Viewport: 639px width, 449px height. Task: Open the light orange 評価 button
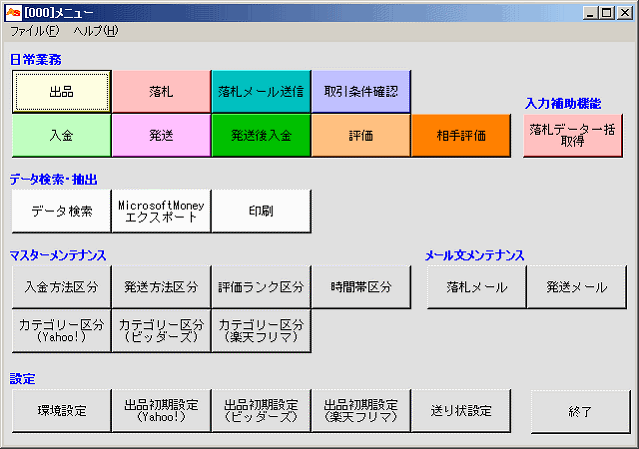click(x=361, y=136)
